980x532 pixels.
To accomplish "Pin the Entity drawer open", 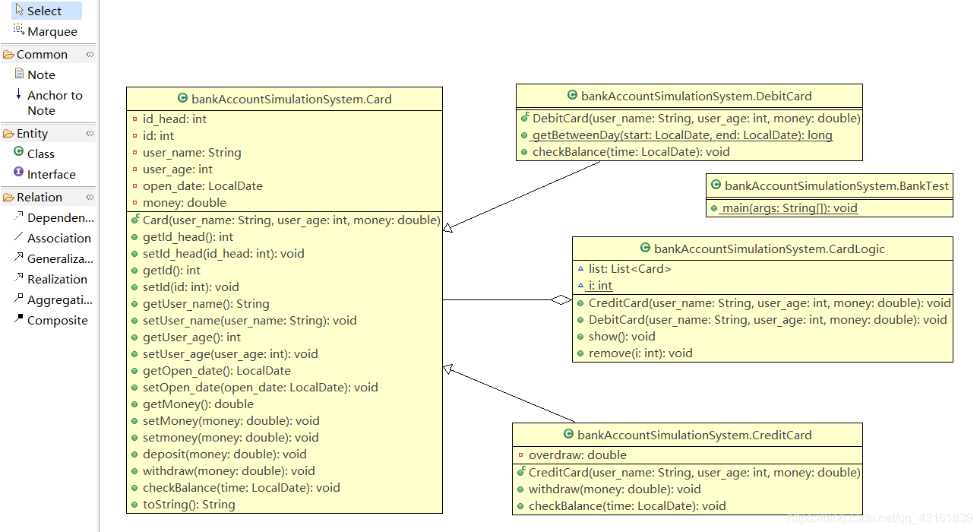I will [90, 133].
